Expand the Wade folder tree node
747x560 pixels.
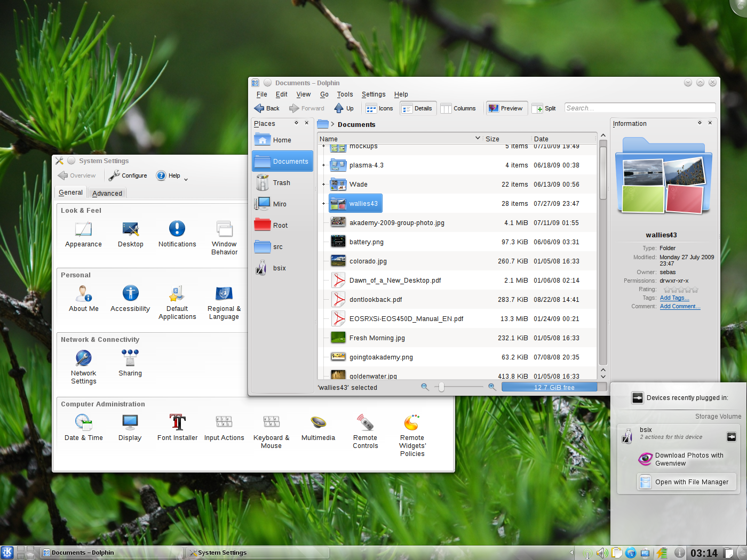coord(323,185)
